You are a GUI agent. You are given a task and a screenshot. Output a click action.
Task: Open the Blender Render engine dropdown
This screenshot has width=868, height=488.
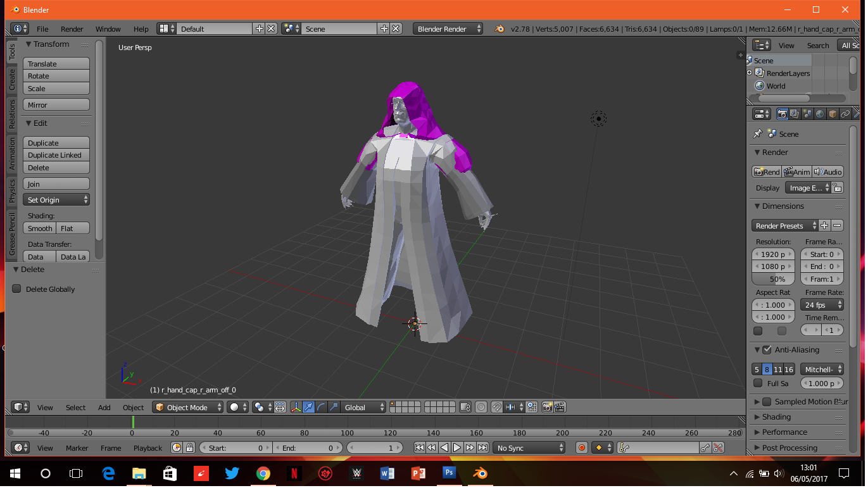click(x=448, y=29)
